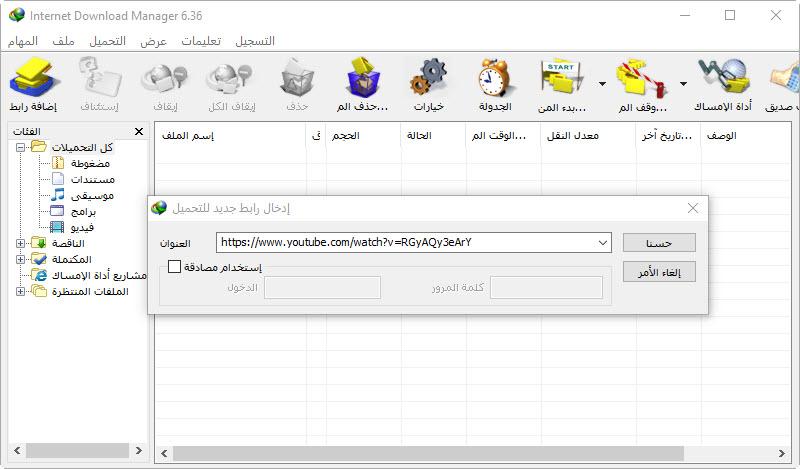Click the إضافة رابط (Add URL) toolbar icon
This screenshot has height=469, width=800.
(x=34, y=79)
